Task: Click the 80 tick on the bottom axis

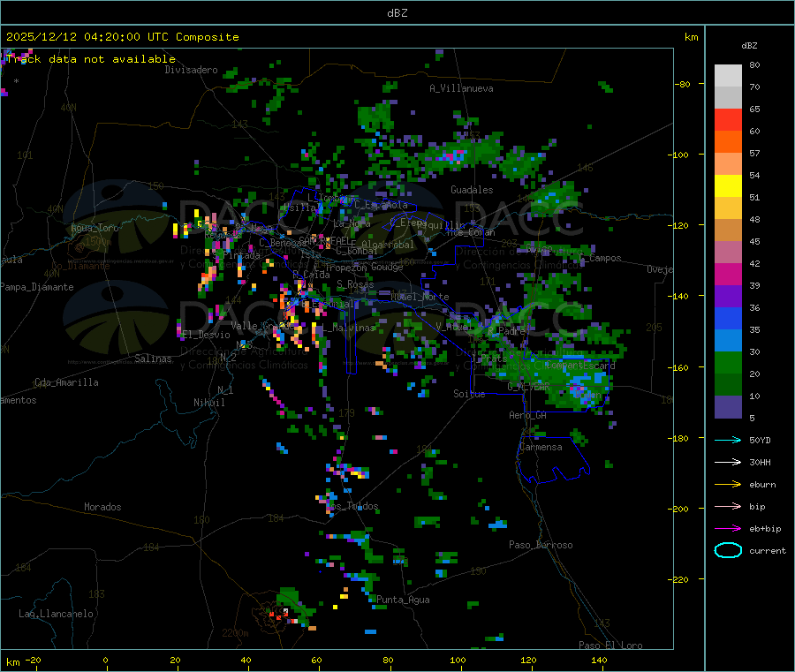Action: (388, 660)
